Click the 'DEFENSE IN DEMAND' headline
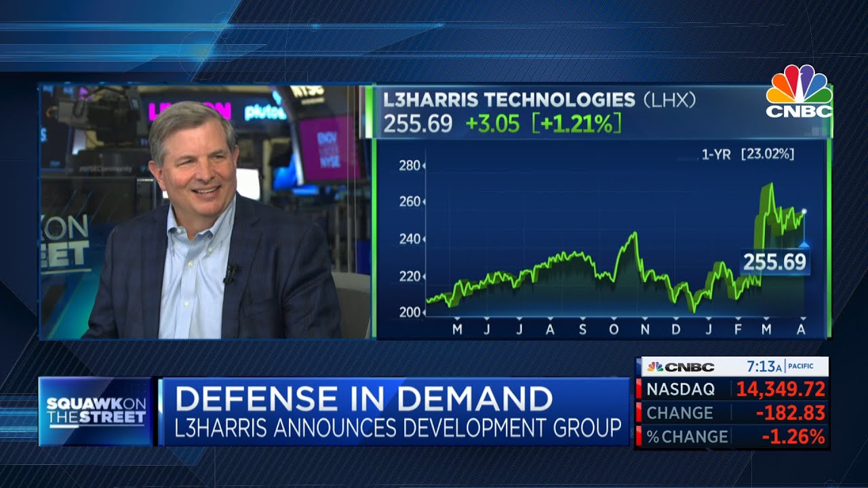Image resolution: width=868 pixels, height=488 pixels. tap(364, 399)
